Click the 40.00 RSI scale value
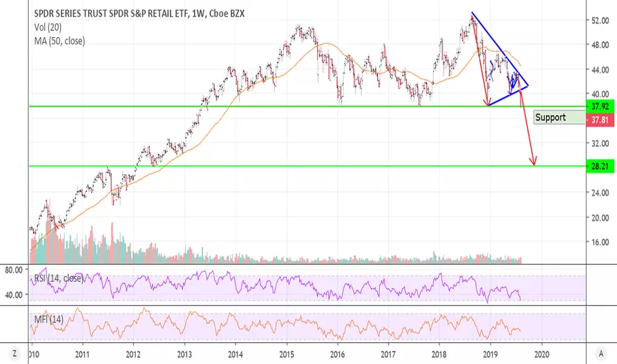Image resolution: width=617 pixels, height=364 pixels. point(14,295)
